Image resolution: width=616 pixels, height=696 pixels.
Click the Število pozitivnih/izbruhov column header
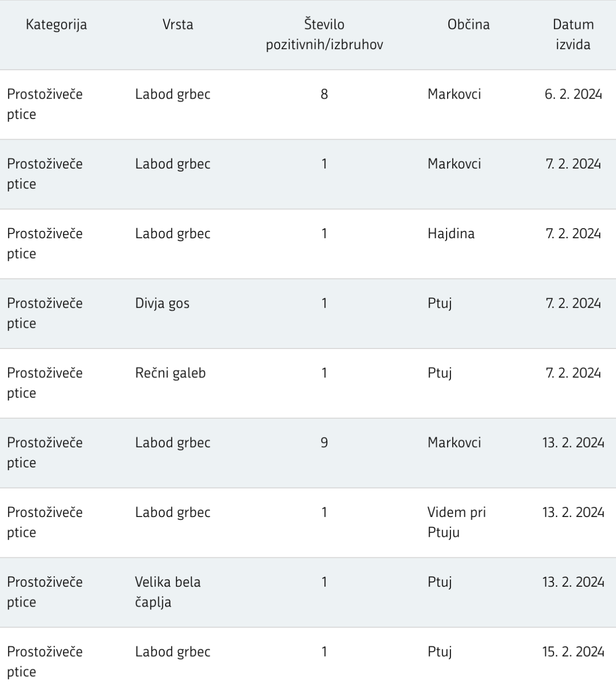(324, 34)
